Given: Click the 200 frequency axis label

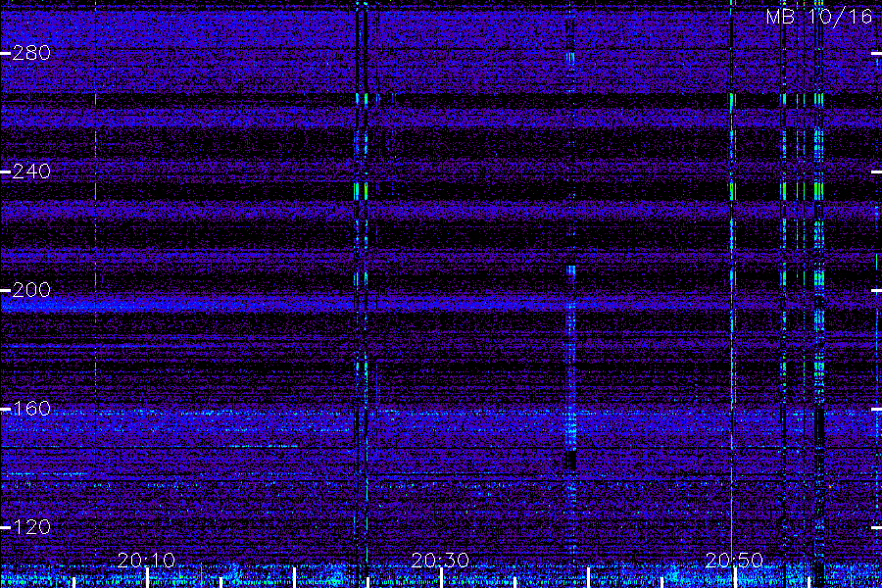Looking at the screenshot, I should tap(31, 290).
